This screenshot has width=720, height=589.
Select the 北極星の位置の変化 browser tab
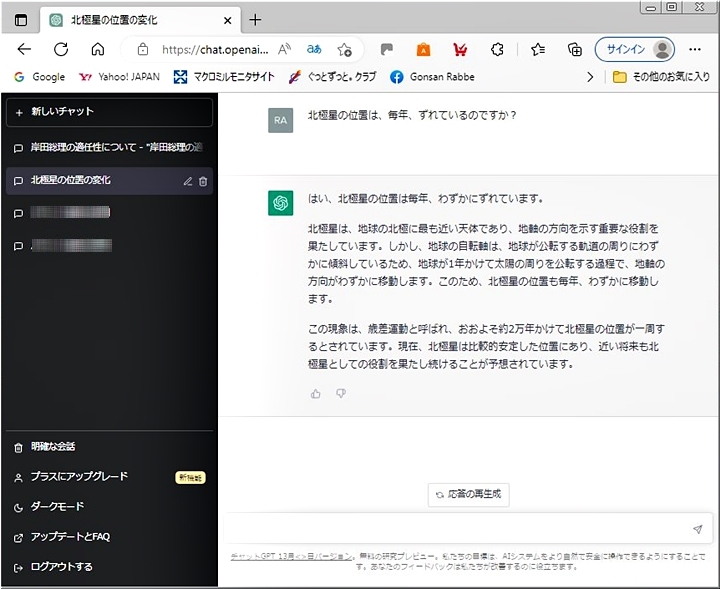[130, 20]
